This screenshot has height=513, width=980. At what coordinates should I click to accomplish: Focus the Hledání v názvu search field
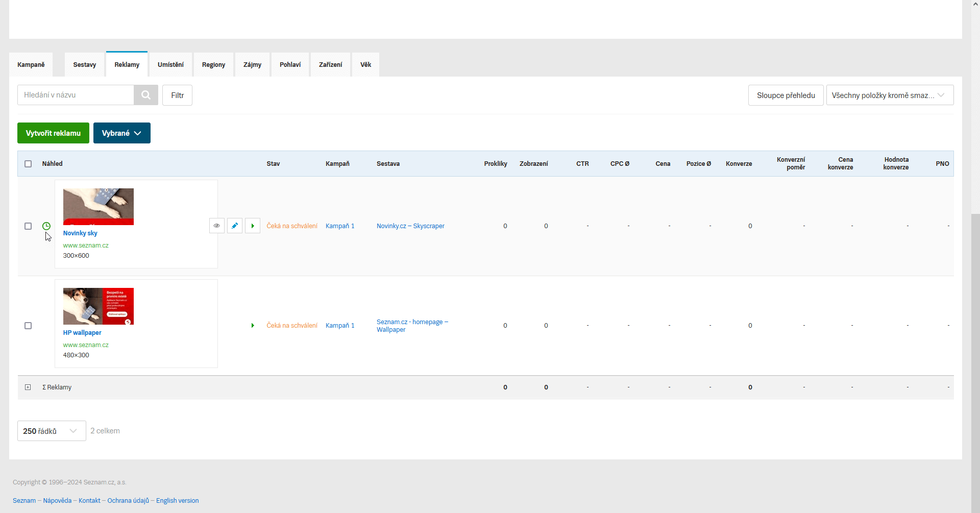point(76,95)
